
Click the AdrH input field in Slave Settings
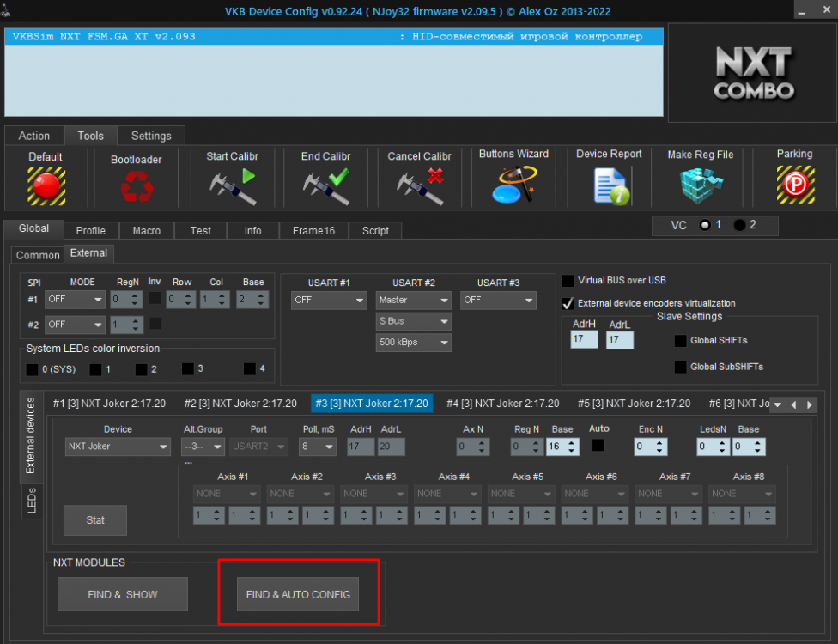point(583,340)
